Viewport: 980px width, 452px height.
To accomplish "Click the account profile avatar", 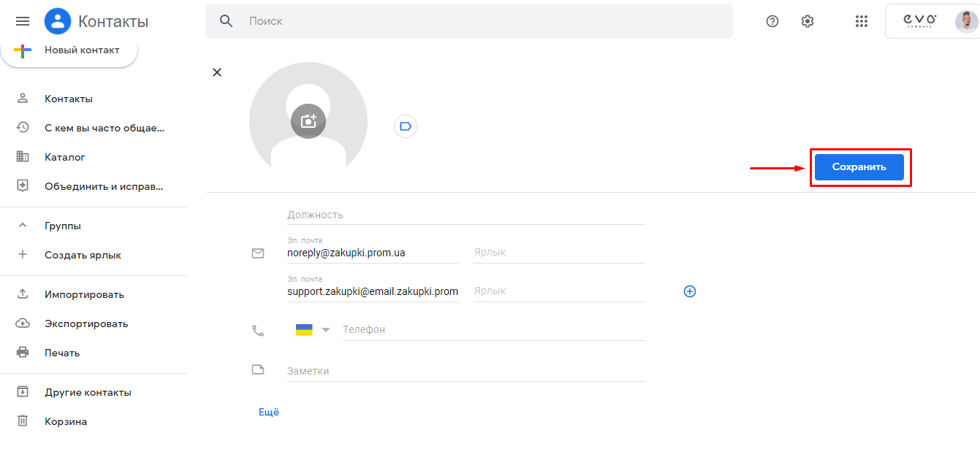I will (x=966, y=21).
